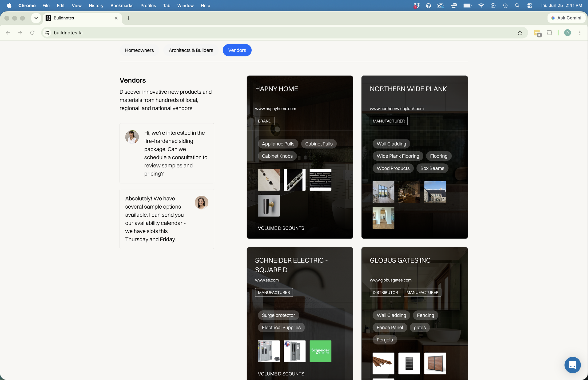
Task: Expand the tab search dropdown arrow
Action: point(36,18)
